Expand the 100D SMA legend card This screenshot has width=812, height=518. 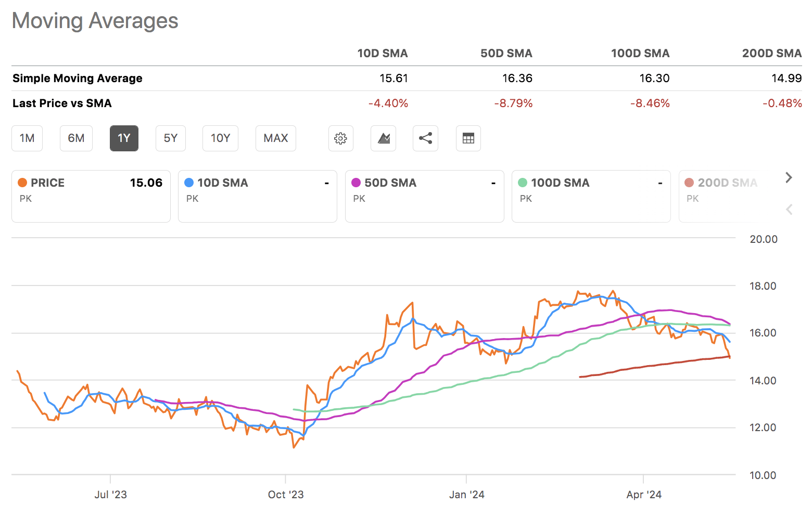pos(591,196)
